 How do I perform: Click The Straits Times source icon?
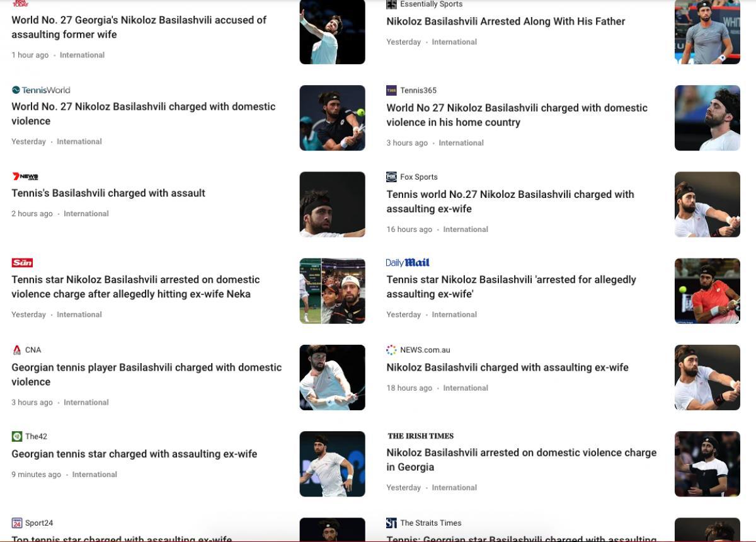click(x=391, y=523)
